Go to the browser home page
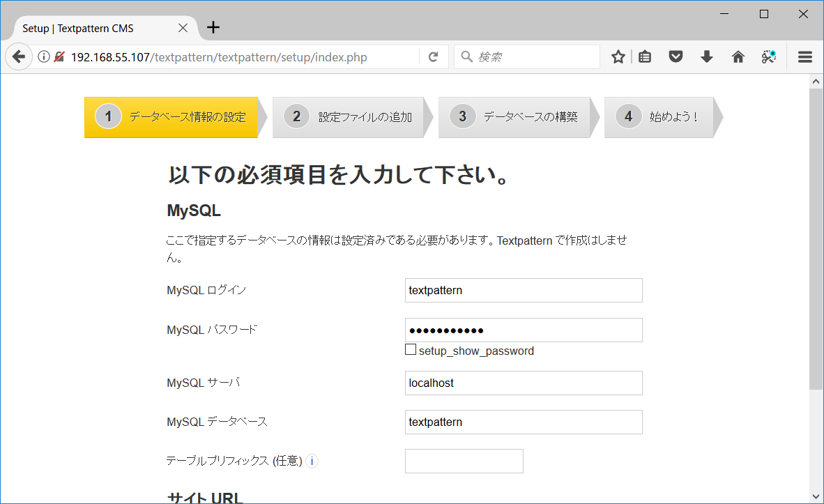The height and width of the screenshot is (504, 824). (738, 56)
